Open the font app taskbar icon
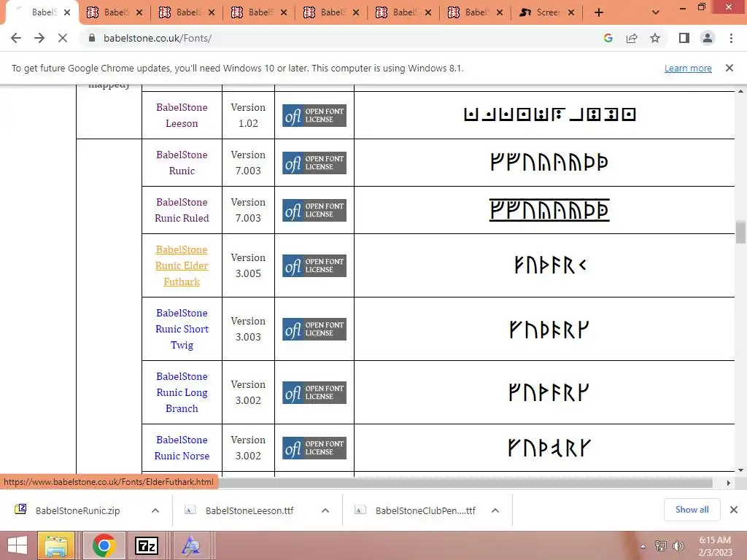Viewport: 747px width, 560px height. click(x=190, y=545)
